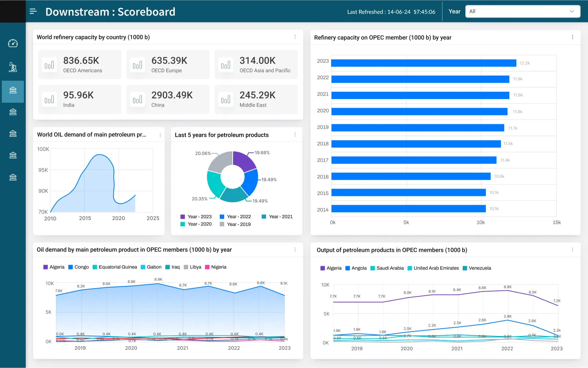Screen dimensions: 588x368
Task: Click the highlighted bank icon in sidebar
Action: point(13,90)
